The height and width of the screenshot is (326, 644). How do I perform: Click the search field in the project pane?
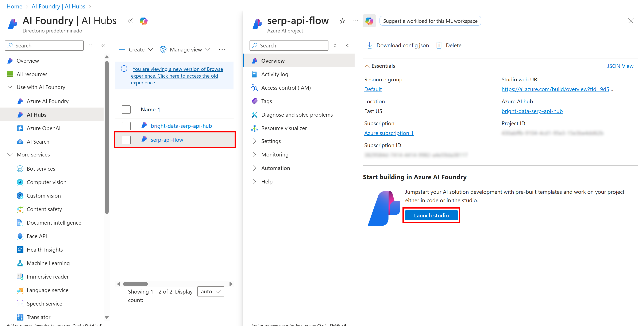click(x=289, y=46)
